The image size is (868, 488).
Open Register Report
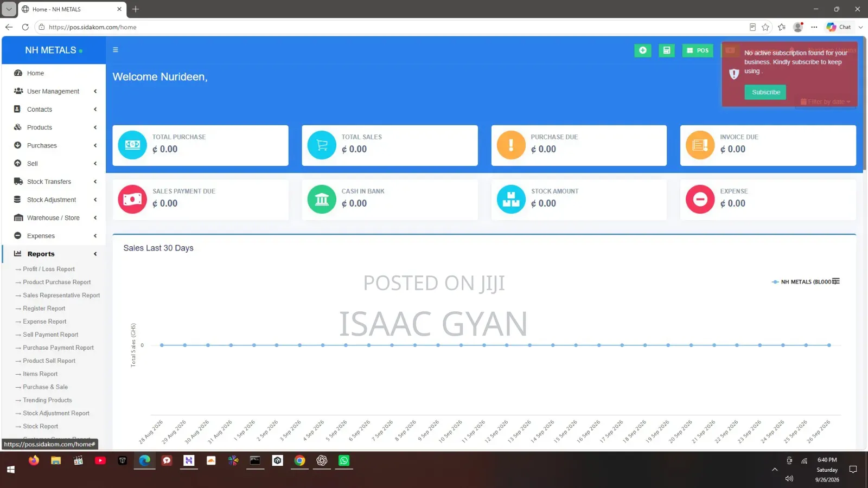pyautogui.click(x=44, y=309)
